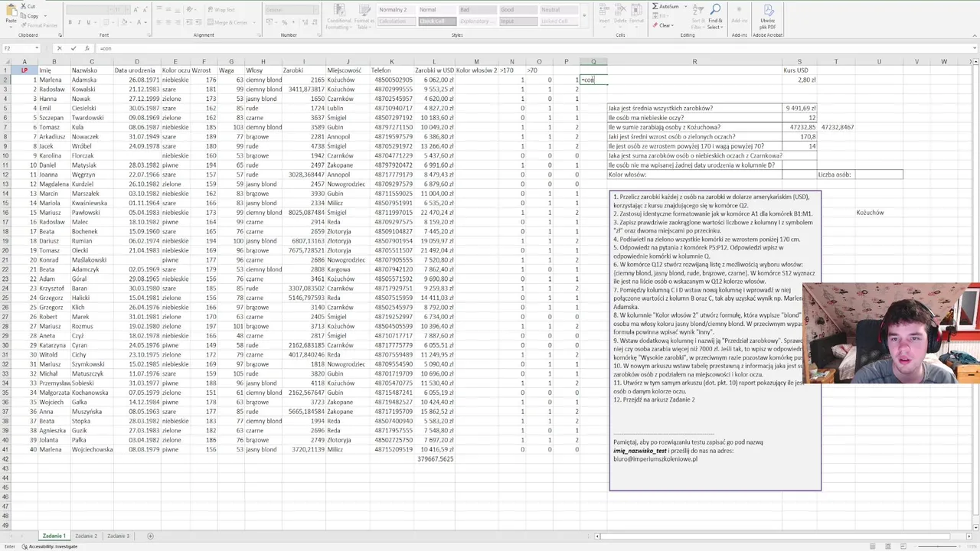Click the 'Miejscowość' header cell
The image size is (980, 551).
pos(348,70)
